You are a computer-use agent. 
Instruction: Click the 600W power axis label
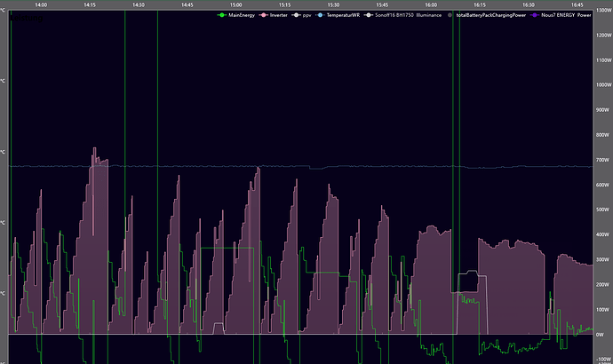pos(603,185)
